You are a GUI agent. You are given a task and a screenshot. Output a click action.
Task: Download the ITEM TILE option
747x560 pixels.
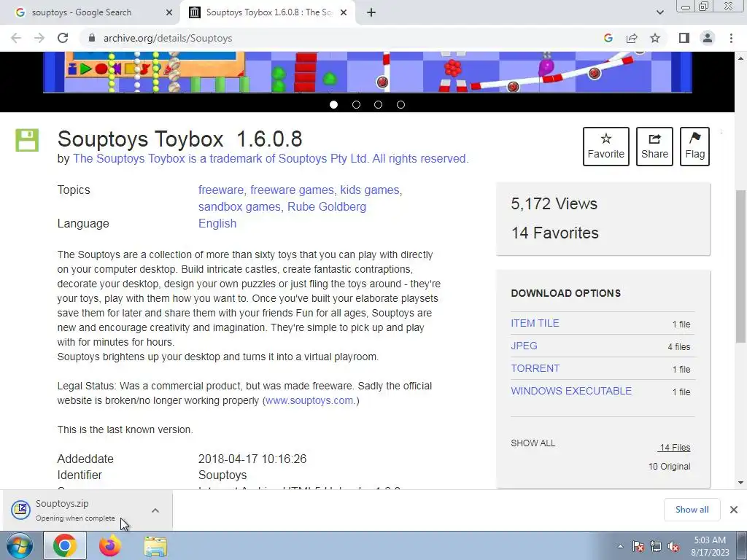(x=535, y=323)
